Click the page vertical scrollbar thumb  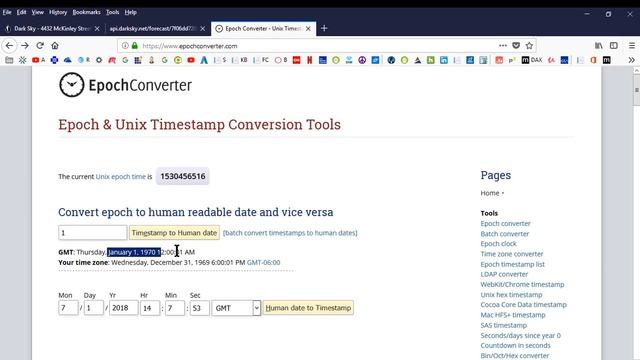coord(636,90)
